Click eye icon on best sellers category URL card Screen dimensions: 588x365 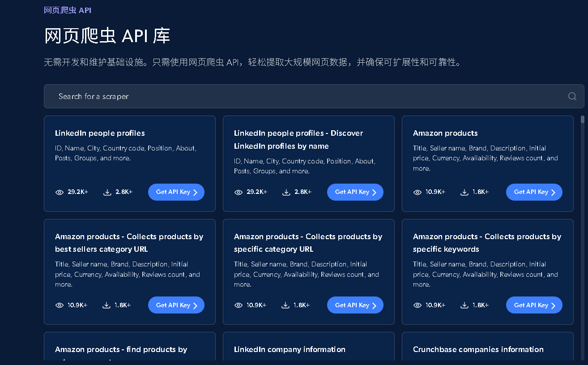tap(60, 305)
